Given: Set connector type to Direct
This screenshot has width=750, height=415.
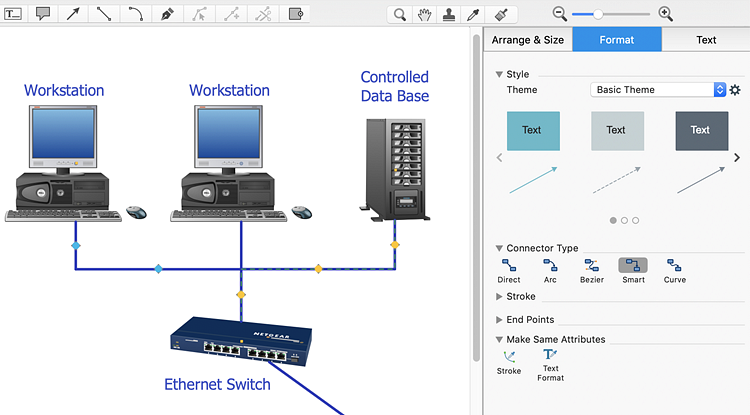Looking at the screenshot, I should pos(508,271).
